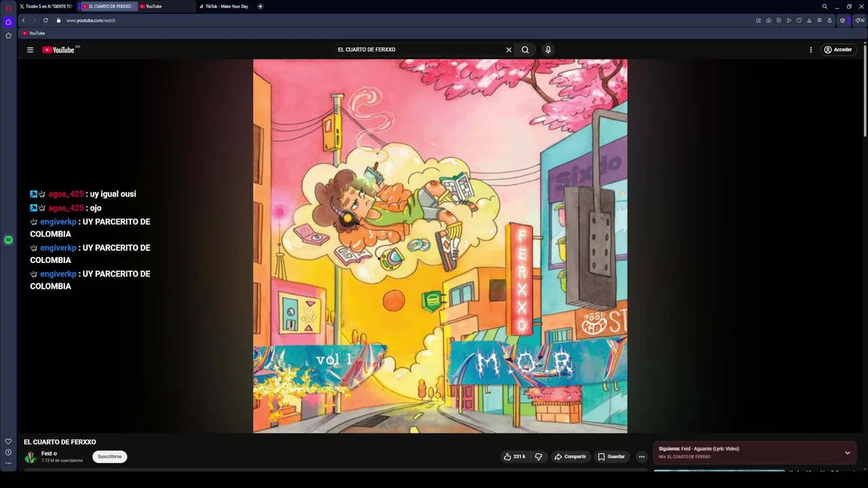Open easy setup sliders icon
Viewport: 868px width, 488px height.
819,20
